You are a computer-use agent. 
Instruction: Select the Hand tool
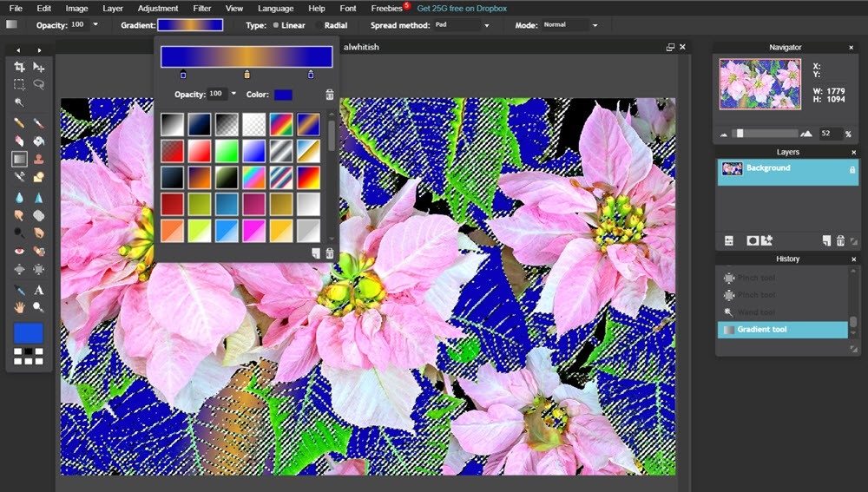point(19,307)
